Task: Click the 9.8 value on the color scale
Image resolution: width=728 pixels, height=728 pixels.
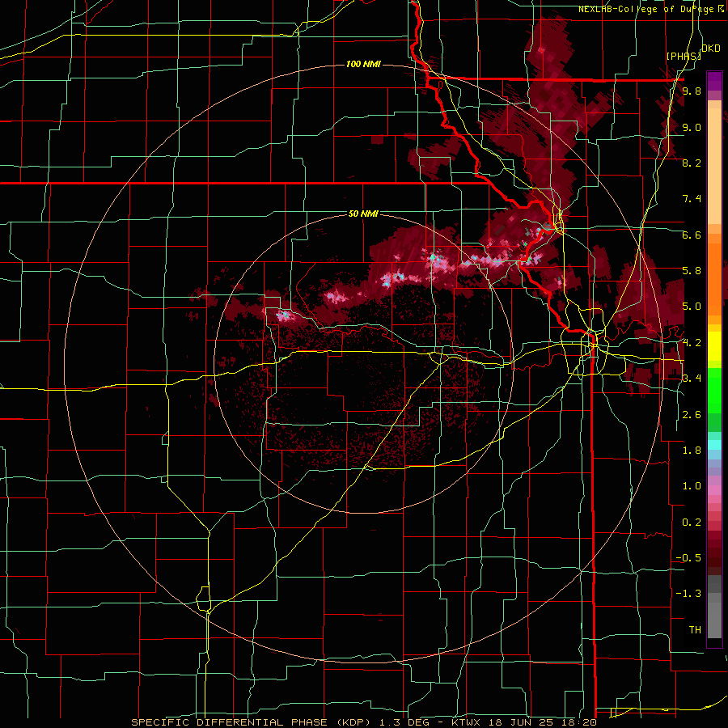Action: (692, 91)
